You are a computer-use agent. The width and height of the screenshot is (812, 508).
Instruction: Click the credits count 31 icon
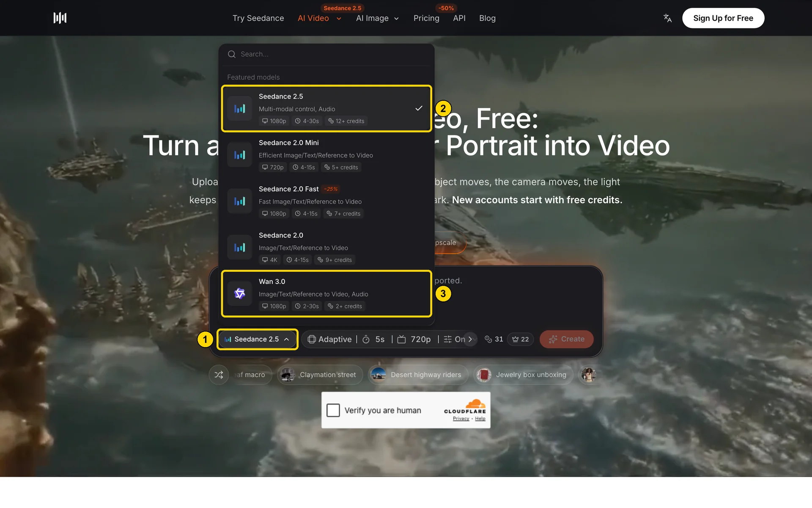(x=488, y=339)
